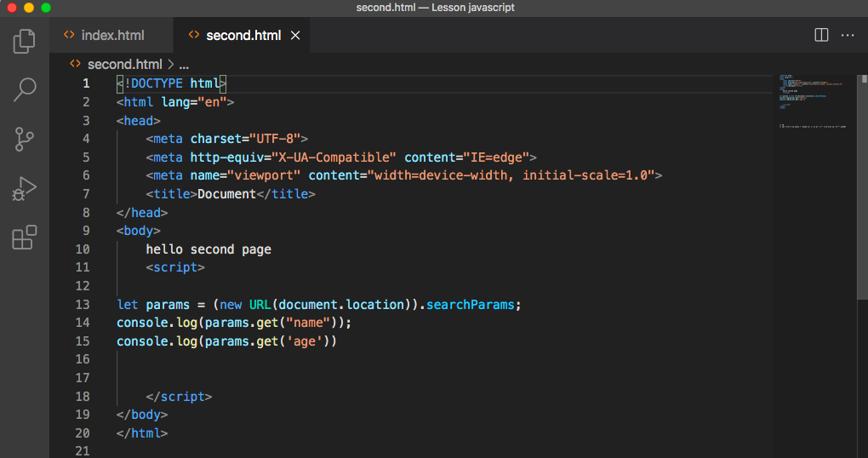Open More Actions ellipsis menu
Screen dimensions: 868x458
click(848, 35)
